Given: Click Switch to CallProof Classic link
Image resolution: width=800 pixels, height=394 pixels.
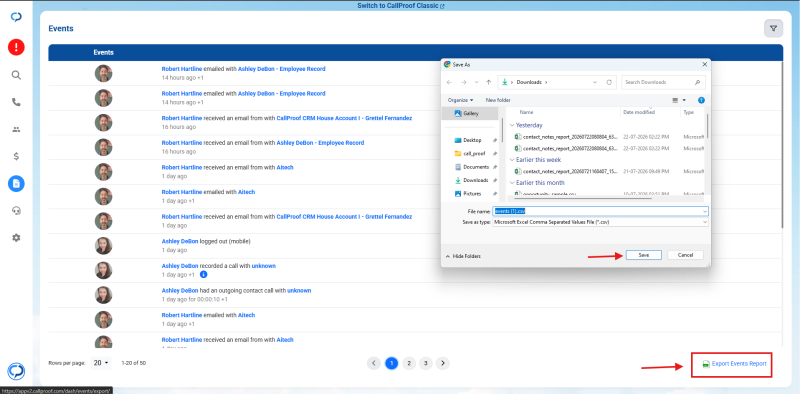Looking at the screenshot, I should click(402, 6).
